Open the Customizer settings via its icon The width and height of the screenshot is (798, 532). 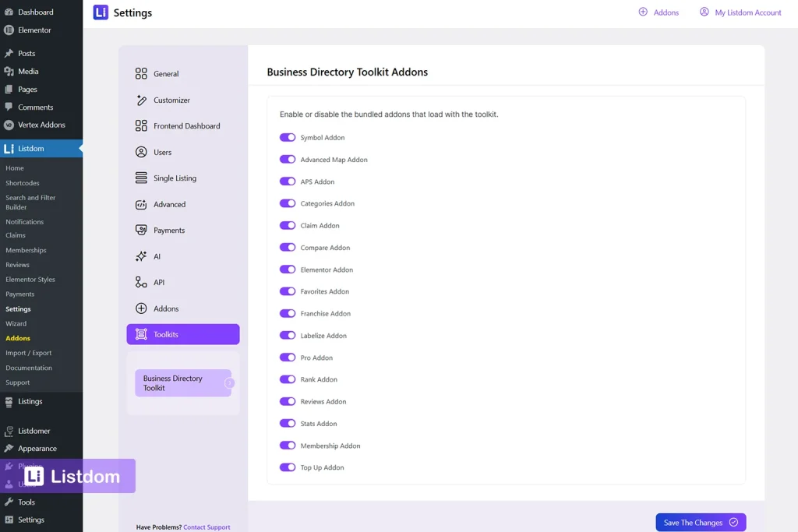(142, 100)
